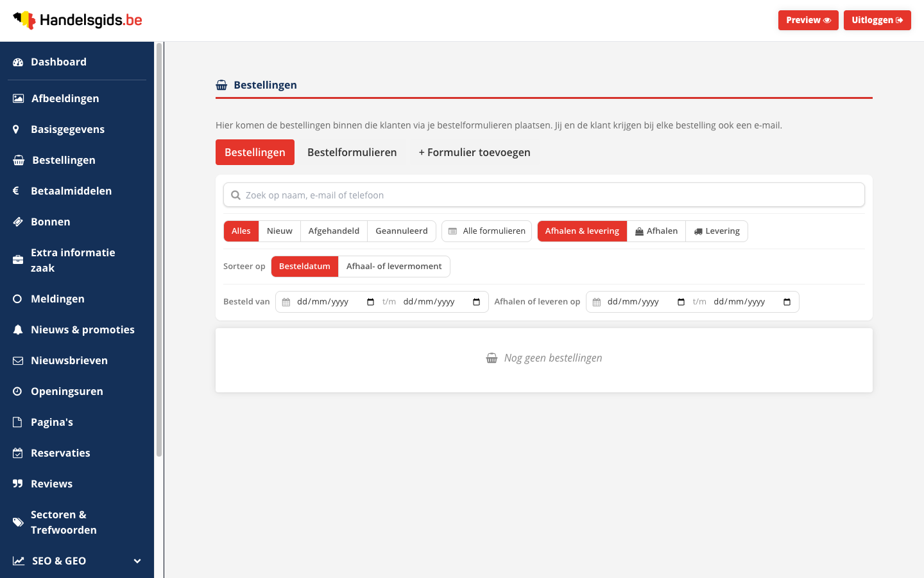
Task: Click the Extra informatie zaak briefcase icon
Action: click(x=18, y=260)
